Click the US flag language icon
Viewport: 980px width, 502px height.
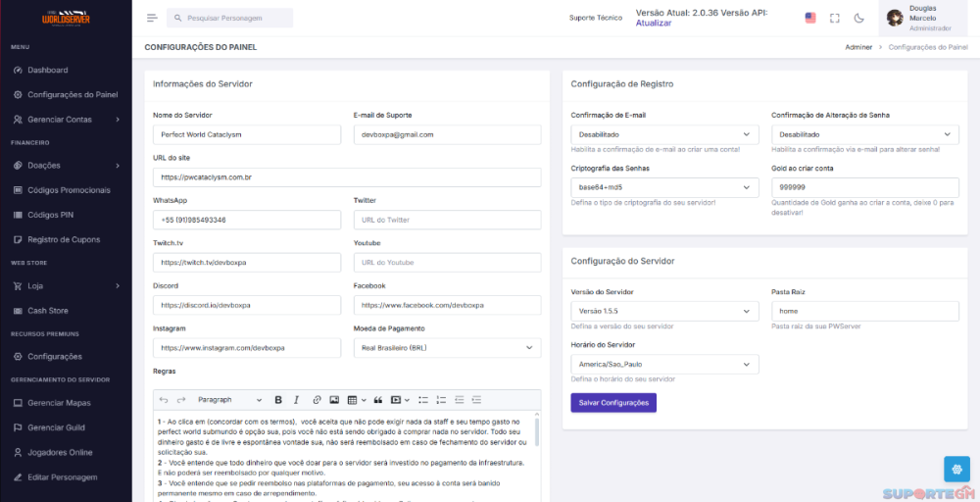tap(810, 18)
